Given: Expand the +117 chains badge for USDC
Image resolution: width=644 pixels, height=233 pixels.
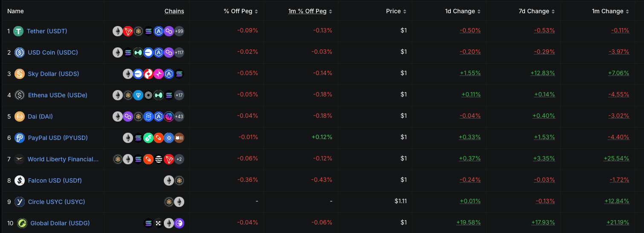Looking at the screenshot, I should (x=179, y=52).
